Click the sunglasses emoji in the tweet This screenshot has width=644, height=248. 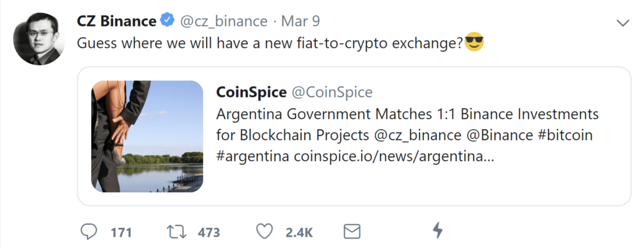click(474, 43)
